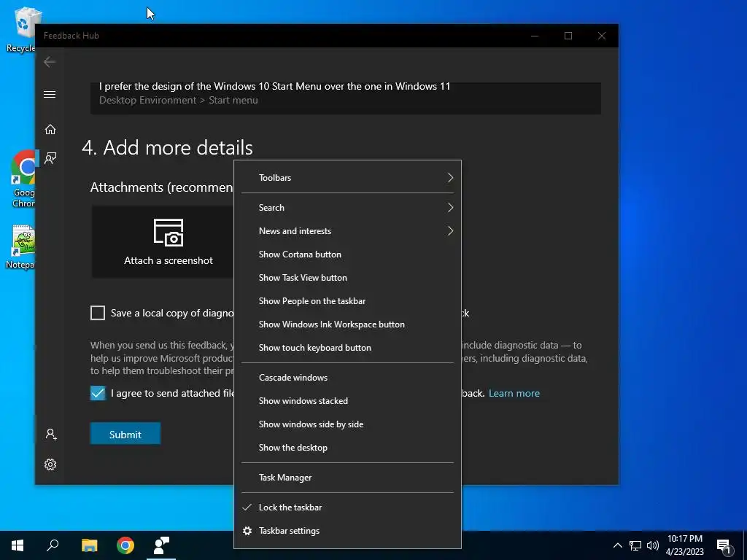Select the Notepad++ desktop shortcut

click(x=21, y=248)
